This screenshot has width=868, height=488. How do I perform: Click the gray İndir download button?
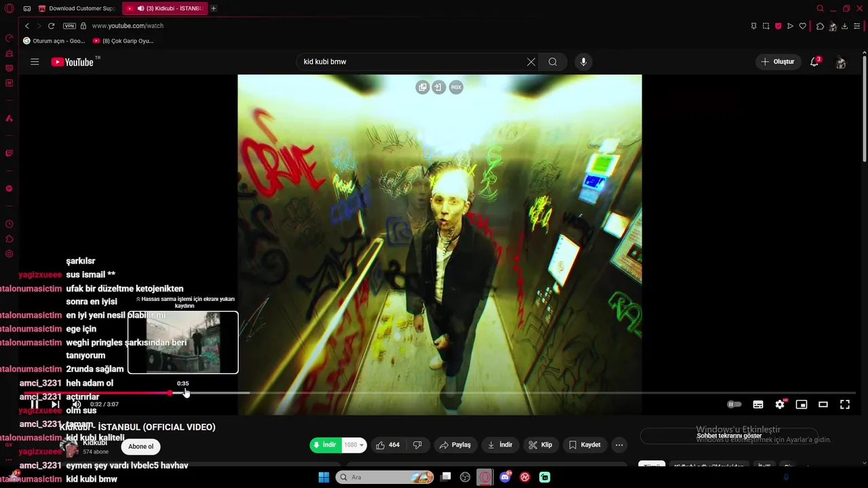click(500, 445)
